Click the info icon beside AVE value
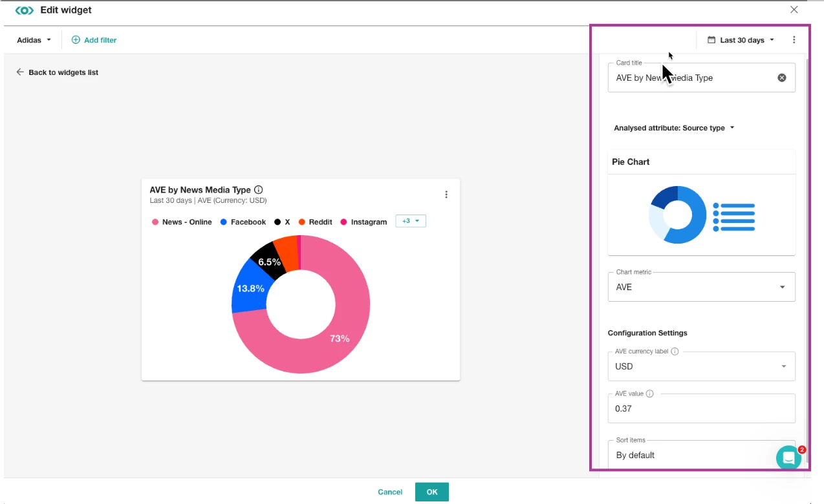Screen dimensions: 824x504 click(650, 394)
